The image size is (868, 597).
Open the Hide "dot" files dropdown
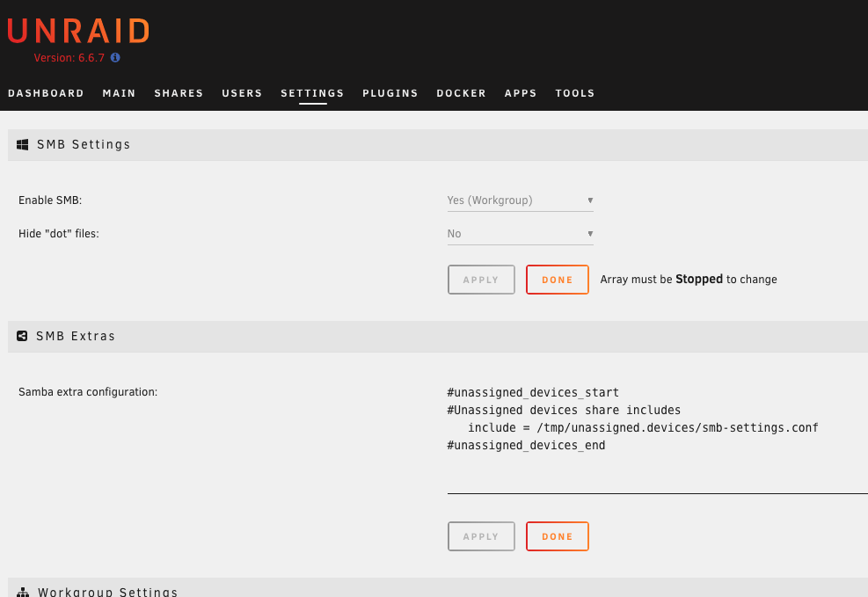pos(521,234)
